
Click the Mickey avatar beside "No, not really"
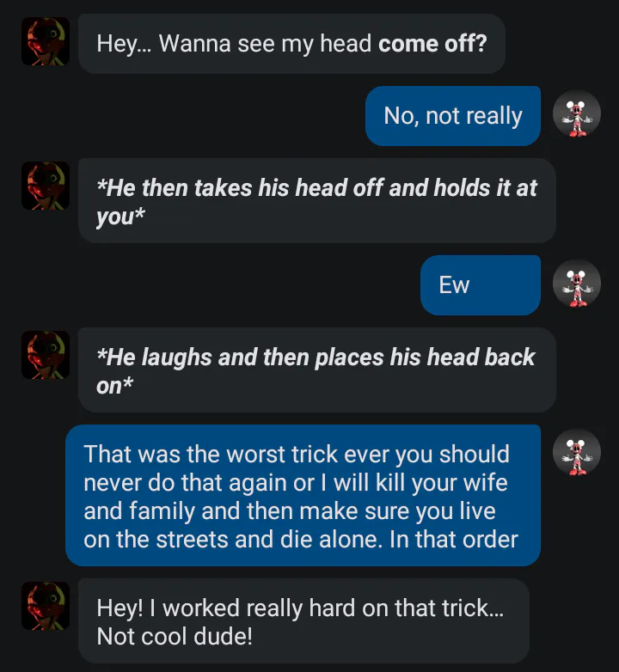coord(577,114)
